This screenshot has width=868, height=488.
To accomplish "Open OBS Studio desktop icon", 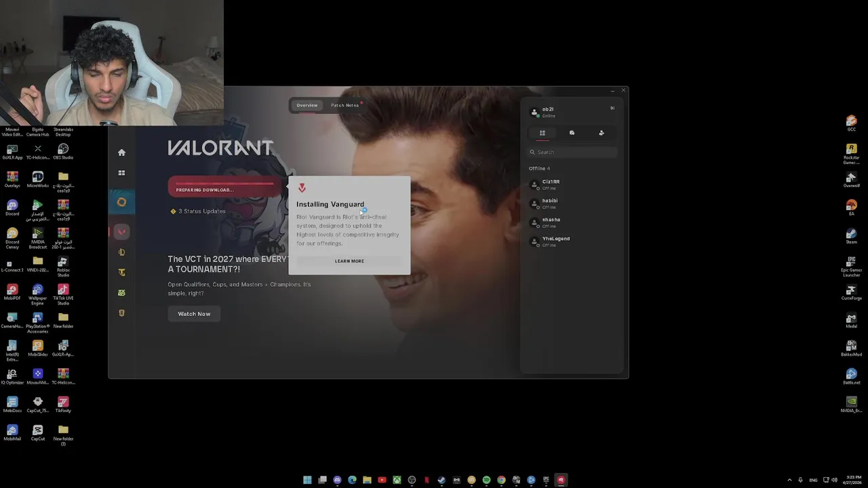I will (x=63, y=151).
